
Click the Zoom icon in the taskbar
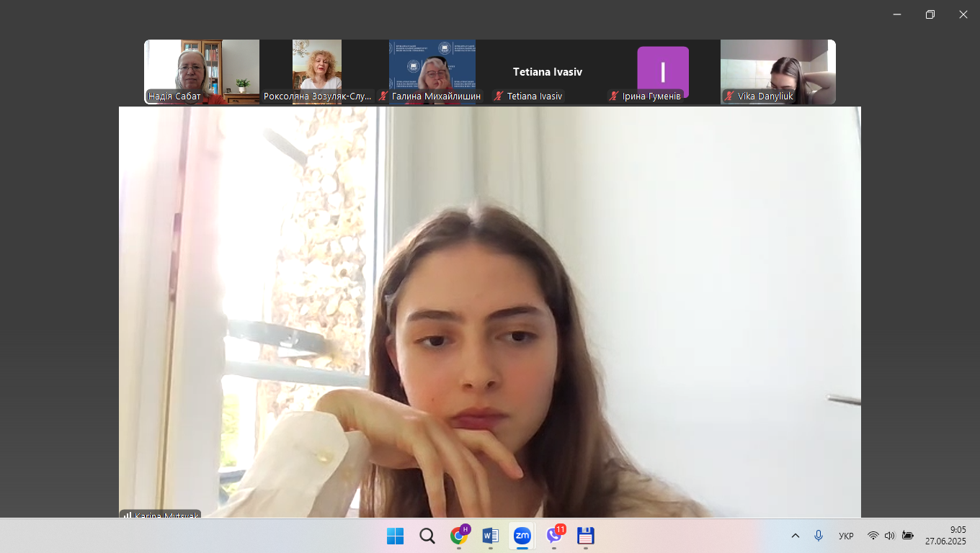(522, 536)
